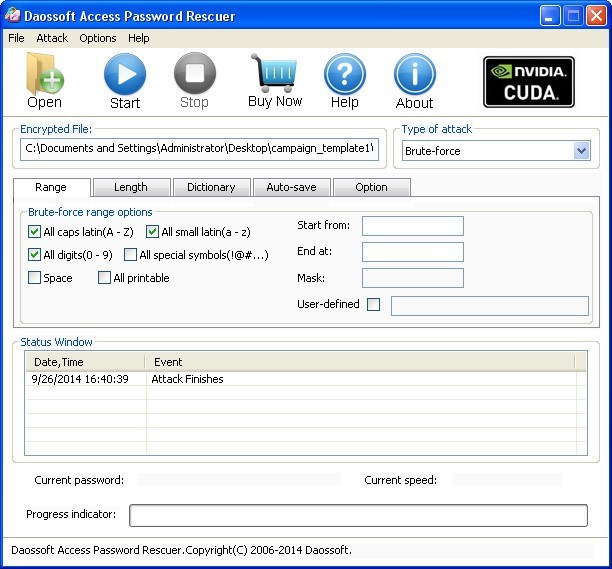Screen dimensions: 612x569
Task: Click the Mask input field
Action: coord(413,278)
